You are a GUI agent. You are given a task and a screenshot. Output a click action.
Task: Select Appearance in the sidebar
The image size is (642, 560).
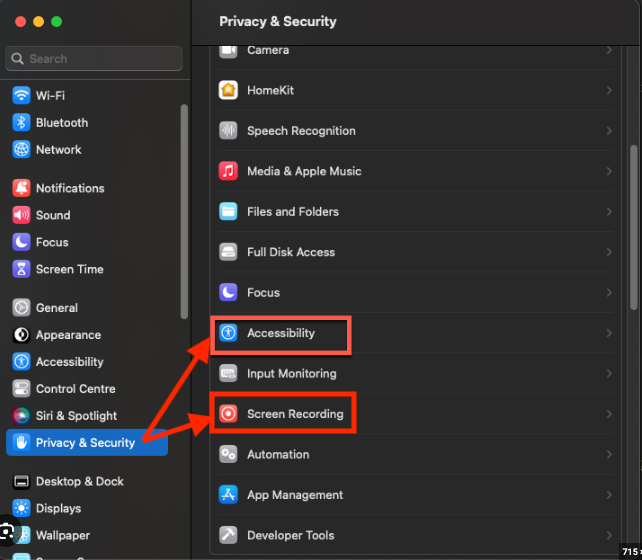point(87,334)
